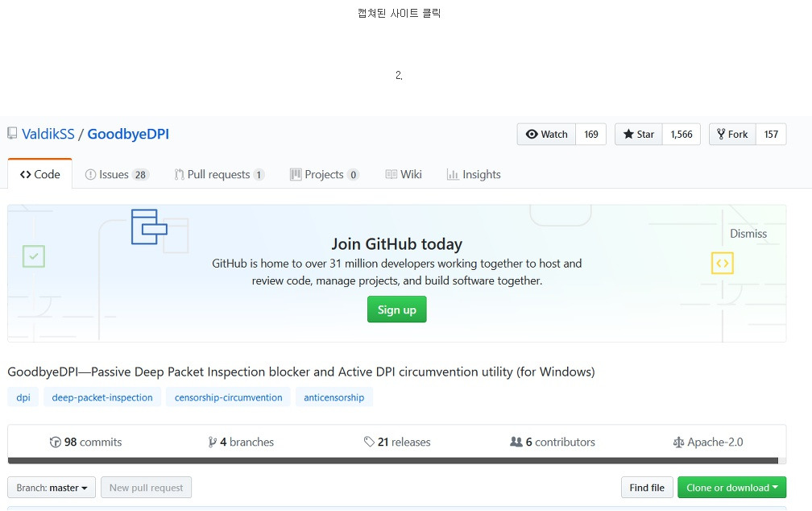
Task: Open the Insights tab
Action: 474,174
